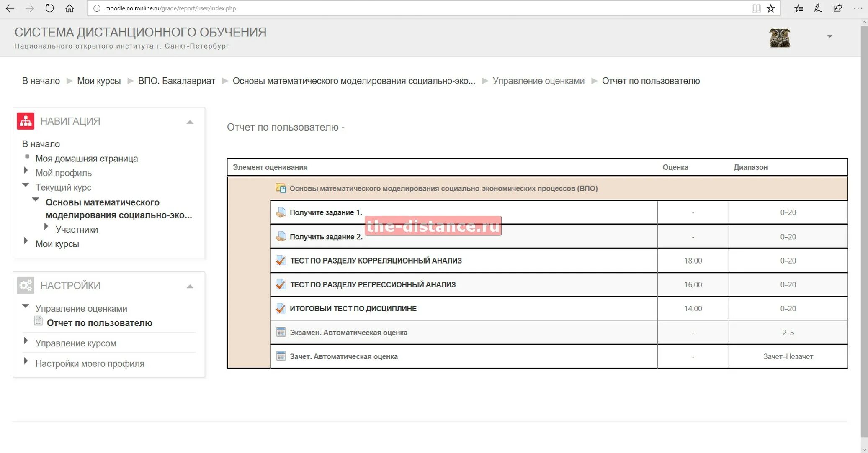This screenshot has height=453, width=868.
Task: Open reading view book icon
Action: click(x=756, y=8)
